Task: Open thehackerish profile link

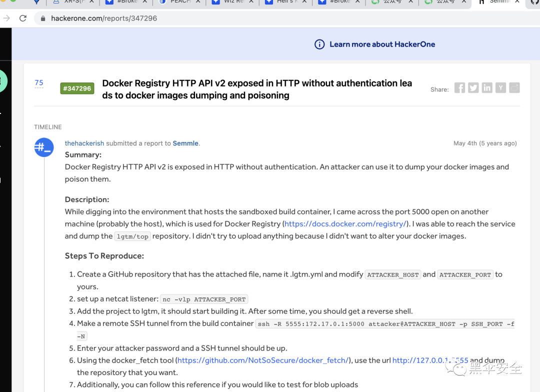Action: pos(84,143)
